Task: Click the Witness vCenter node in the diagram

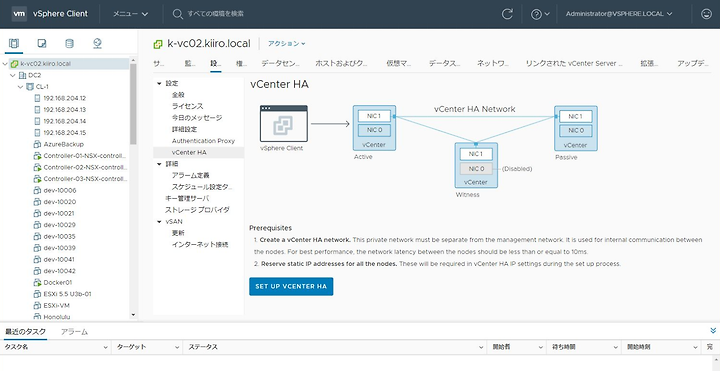Action: [x=476, y=165]
